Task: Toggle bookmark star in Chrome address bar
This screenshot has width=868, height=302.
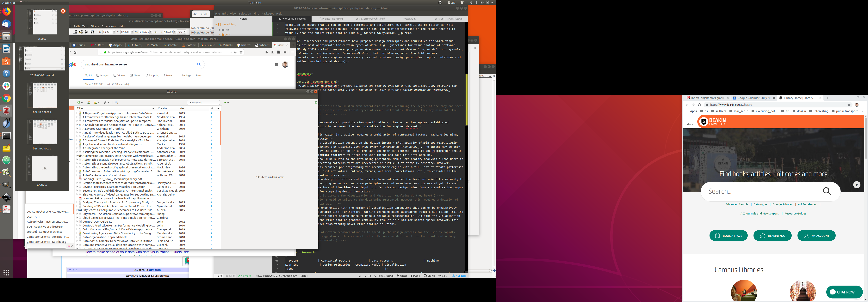Action: point(849,105)
